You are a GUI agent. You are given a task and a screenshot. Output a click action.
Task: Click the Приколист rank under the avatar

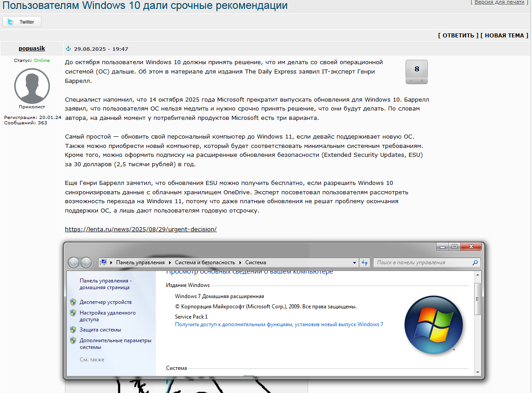32,106
